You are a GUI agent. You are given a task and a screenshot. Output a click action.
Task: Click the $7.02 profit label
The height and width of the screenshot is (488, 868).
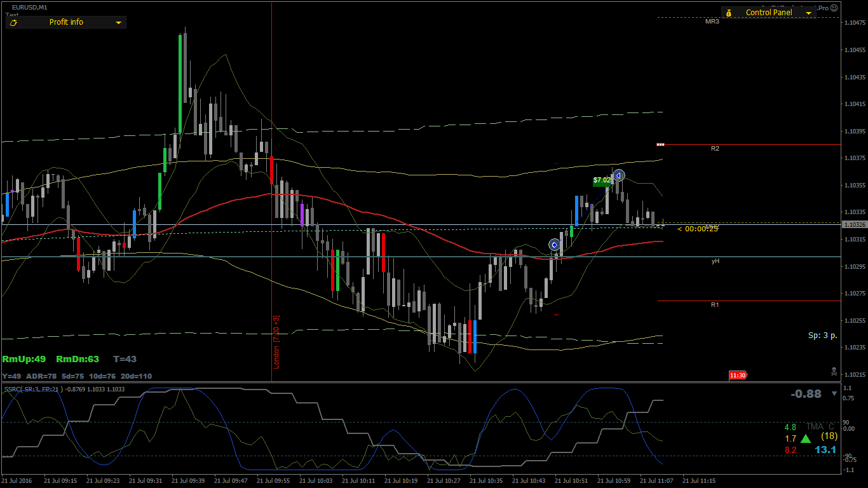(x=602, y=180)
